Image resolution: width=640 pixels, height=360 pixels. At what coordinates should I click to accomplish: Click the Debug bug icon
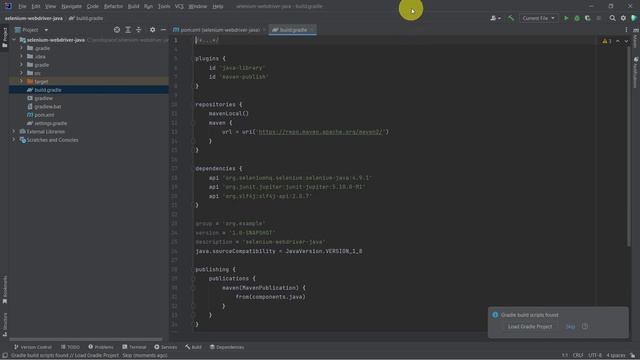577,18
